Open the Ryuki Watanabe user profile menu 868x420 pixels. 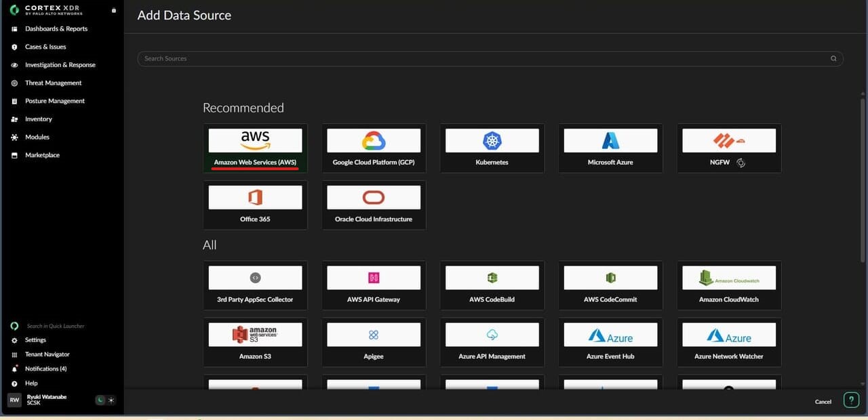tap(46, 400)
